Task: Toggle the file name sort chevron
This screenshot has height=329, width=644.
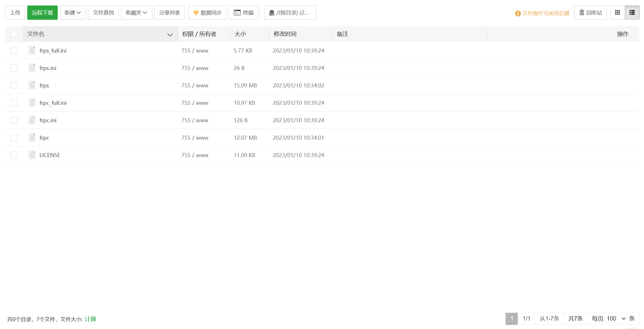Action: click(x=170, y=35)
